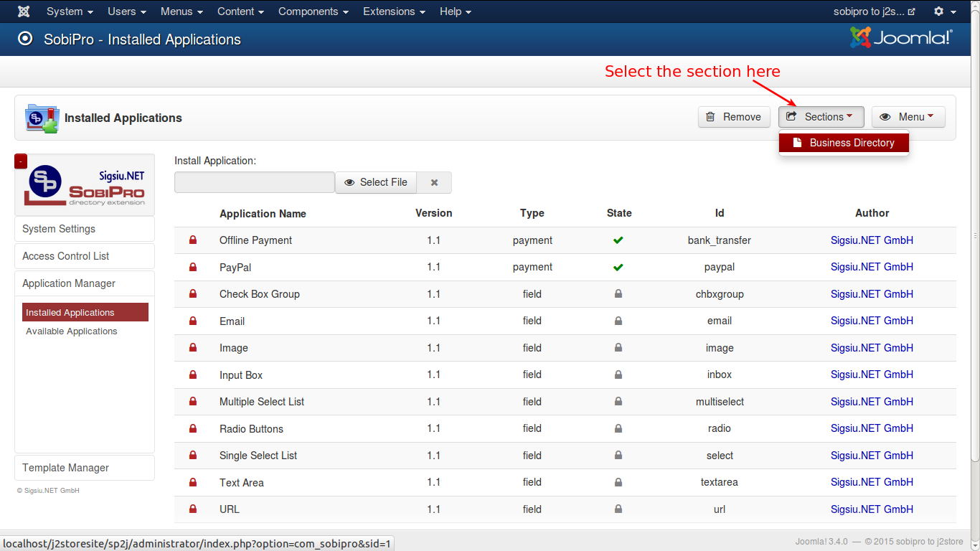Collapse the sidebar with the red minus button
This screenshot has height=551, width=980.
click(21, 161)
